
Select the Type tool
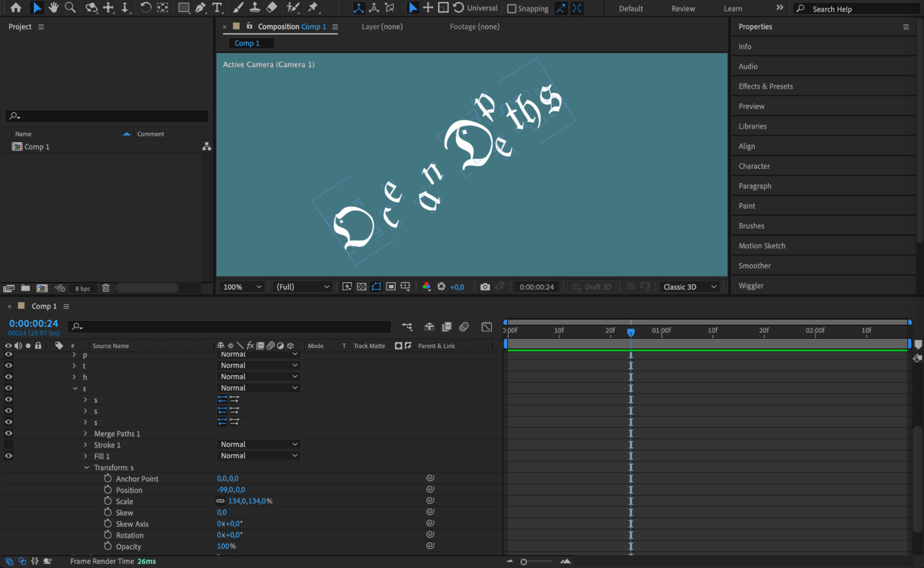tap(217, 7)
